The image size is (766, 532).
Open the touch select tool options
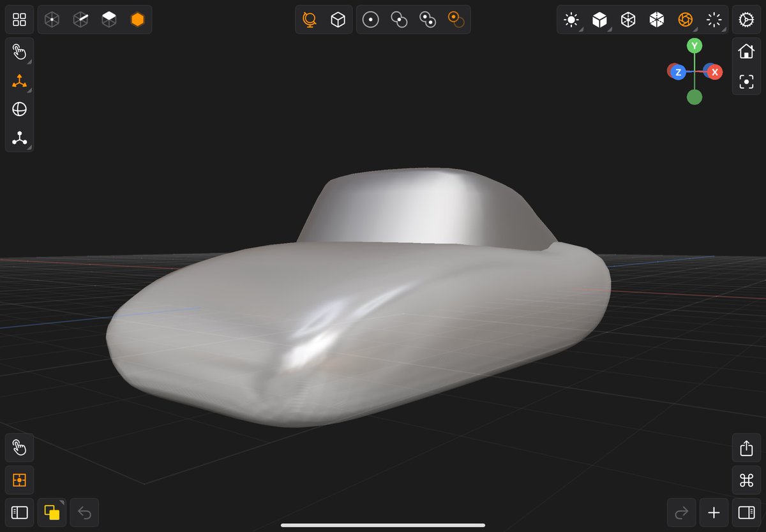(x=19, y=52)
